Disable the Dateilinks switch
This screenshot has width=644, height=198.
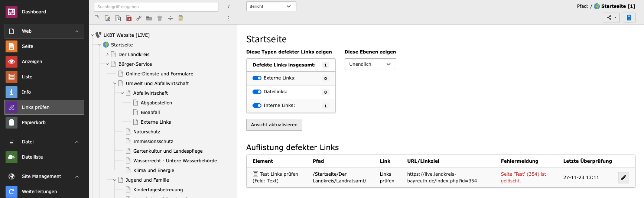pos(257,92)
